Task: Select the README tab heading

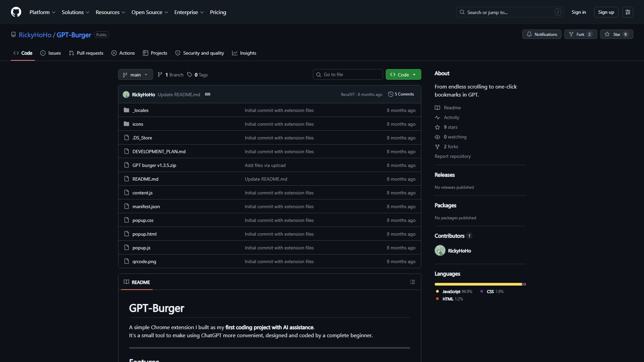Action: [x=137, y=282]
